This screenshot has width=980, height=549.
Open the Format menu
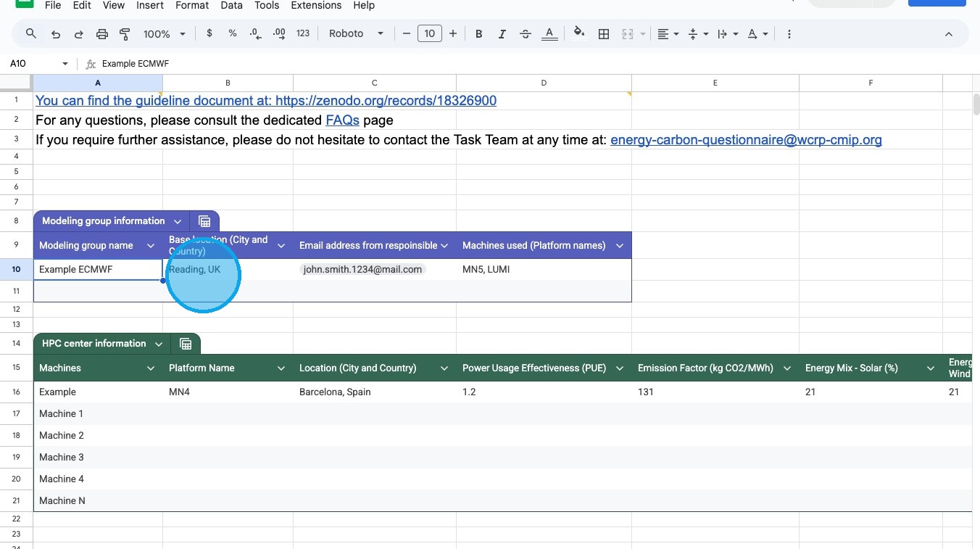click(192, 6)
